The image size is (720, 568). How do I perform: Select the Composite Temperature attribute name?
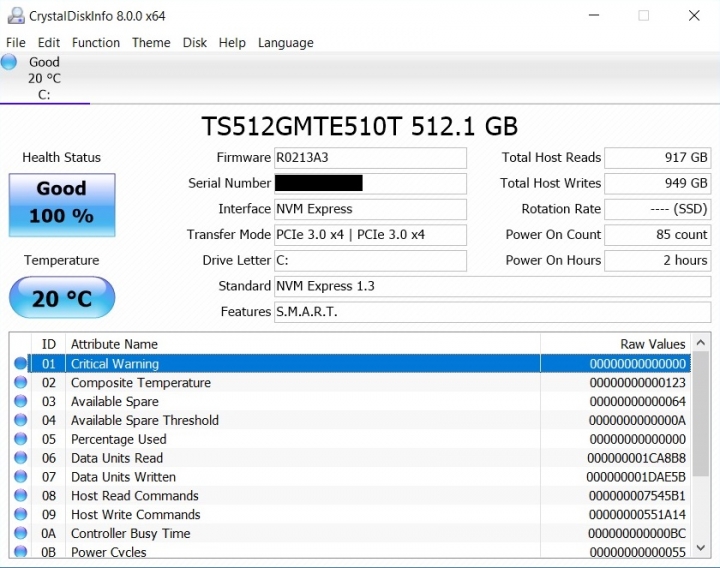click(x=141, y=382)
